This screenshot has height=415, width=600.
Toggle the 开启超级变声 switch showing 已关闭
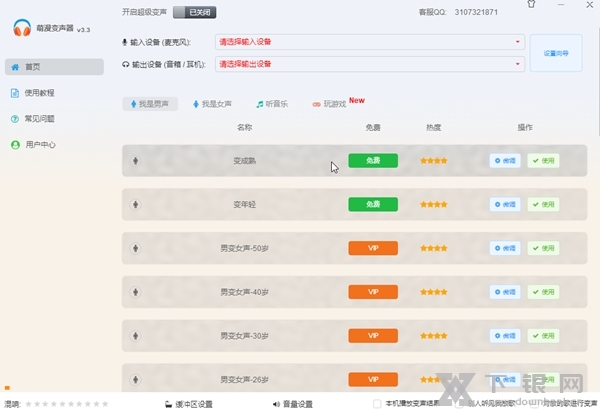194,12
